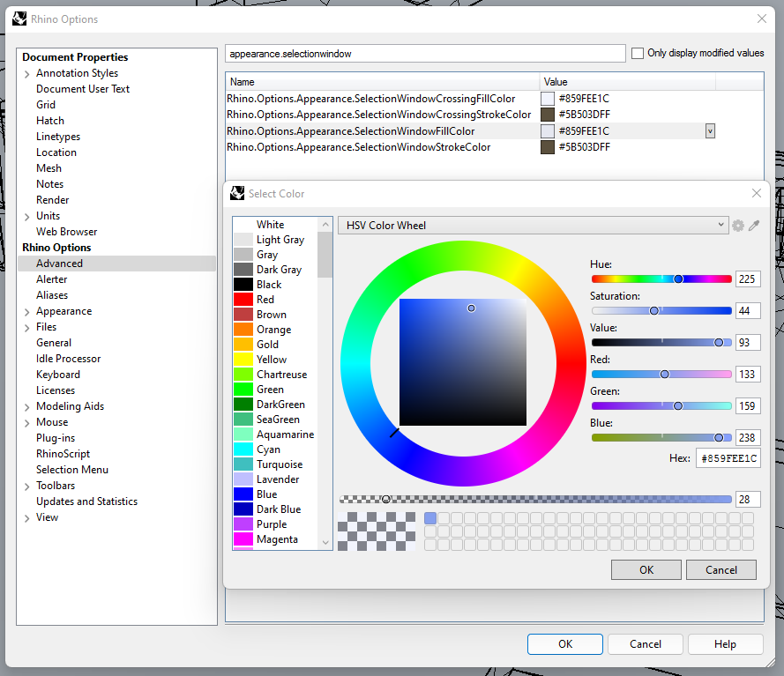Image resolution: width=784 pixels, height=676 pixels.
Task: Open the Keyboard settings page
Action: 58,374
